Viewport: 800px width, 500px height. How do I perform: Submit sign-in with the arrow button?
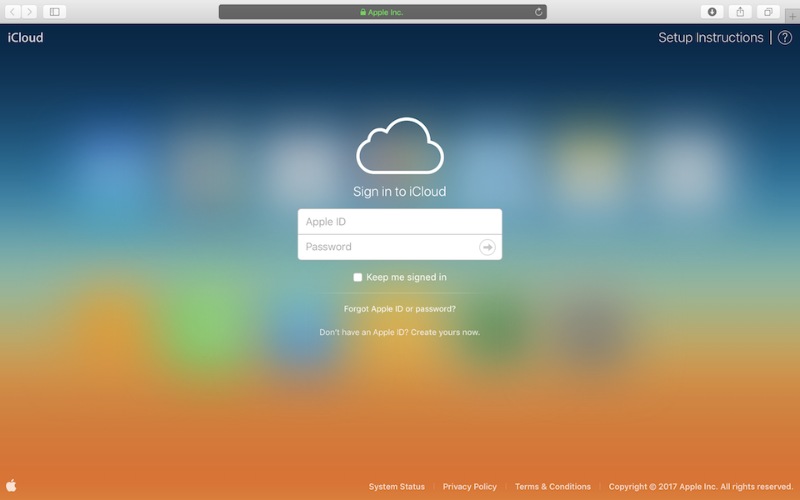(487, 247)
